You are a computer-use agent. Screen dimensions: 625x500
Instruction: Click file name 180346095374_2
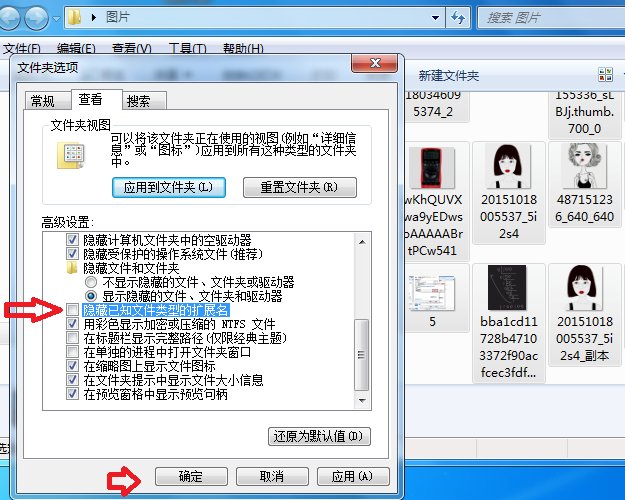(x=433, y=104)
